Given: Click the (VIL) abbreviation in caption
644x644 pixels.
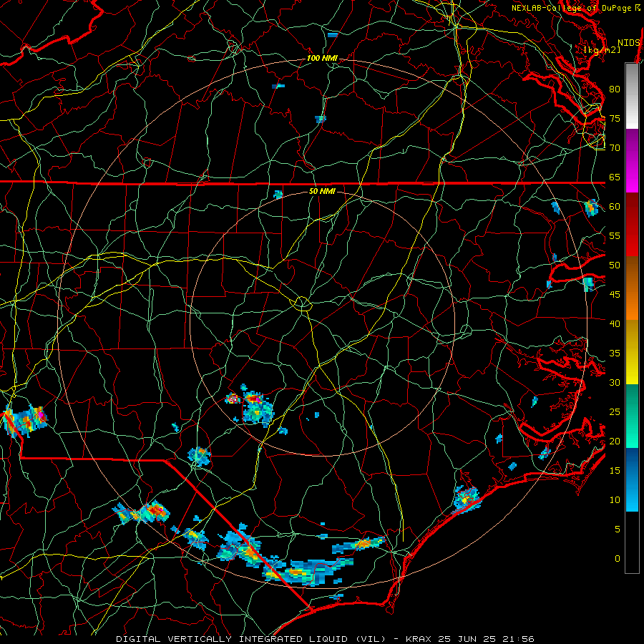Looking at the screenshot, I should (370, 639).
